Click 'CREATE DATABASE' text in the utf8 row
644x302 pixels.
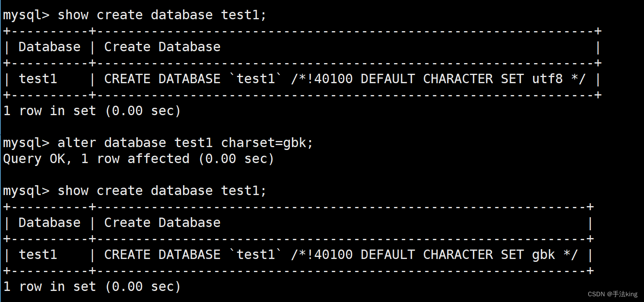[x=162, y=79]
